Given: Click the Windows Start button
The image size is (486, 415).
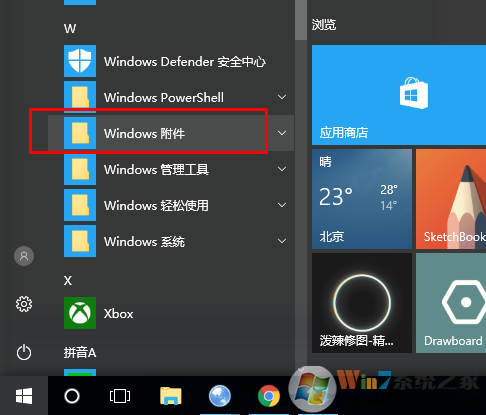Looking at the screenshot, I should pos(24,396).
